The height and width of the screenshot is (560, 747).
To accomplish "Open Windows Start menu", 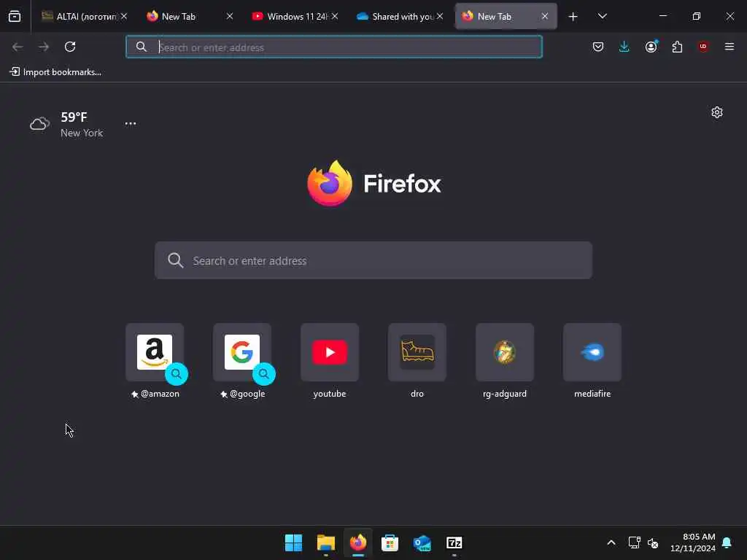I will pyautogui.click(x=293, y=542).
